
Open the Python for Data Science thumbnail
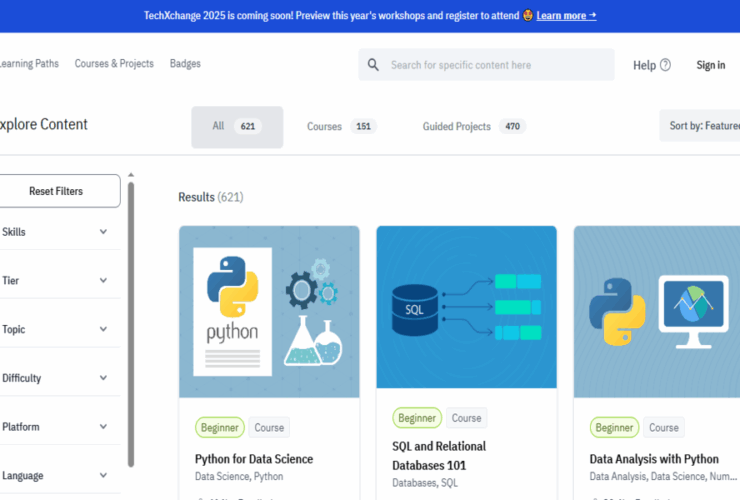pyautogui.click(x=269, y=312)
